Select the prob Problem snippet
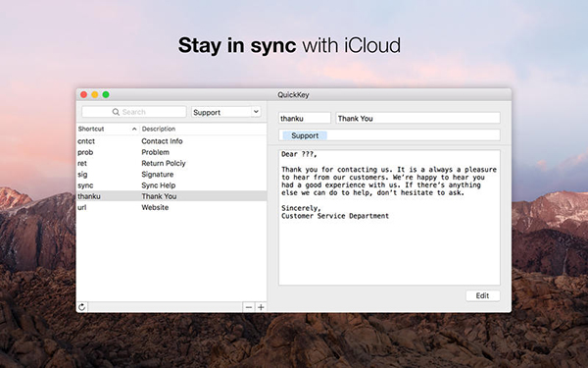Screen dimensions: 588x368 pyautogui.click(x=171, y=152)
